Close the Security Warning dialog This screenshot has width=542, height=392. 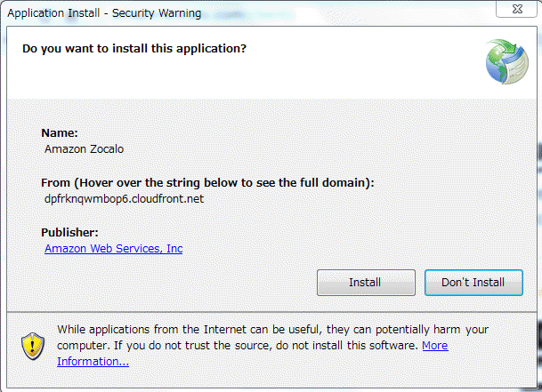point(517,9)
